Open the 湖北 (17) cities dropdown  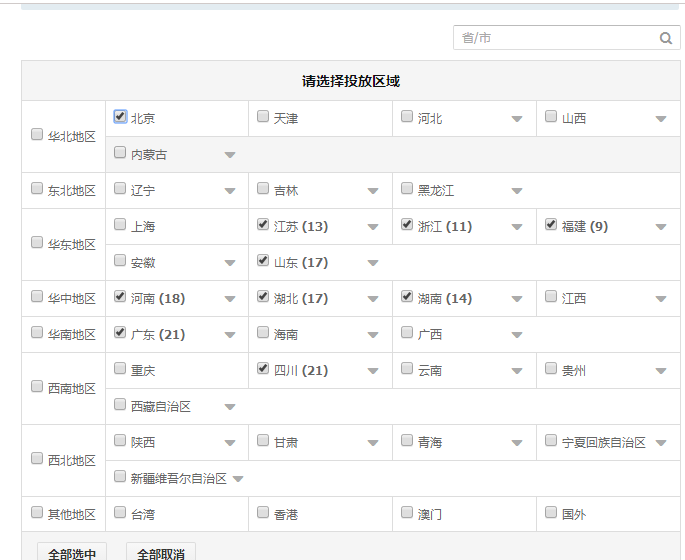tap(373, 299)
